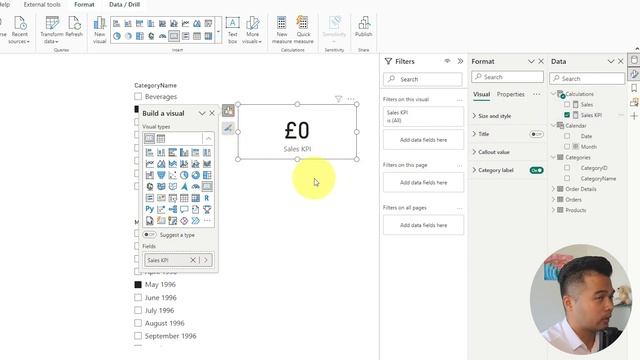
Task: Select Python visual in Build a visual
Action: [x=149, y=209]
